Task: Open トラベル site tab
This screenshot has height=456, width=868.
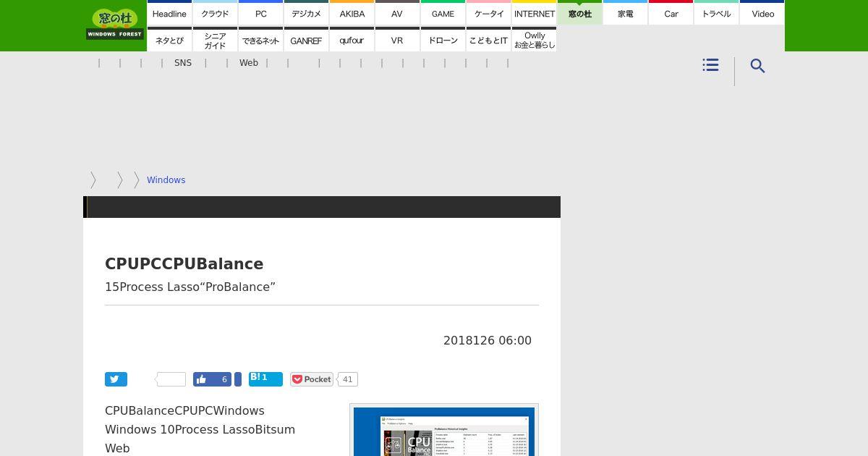Action: pos(716,13)
